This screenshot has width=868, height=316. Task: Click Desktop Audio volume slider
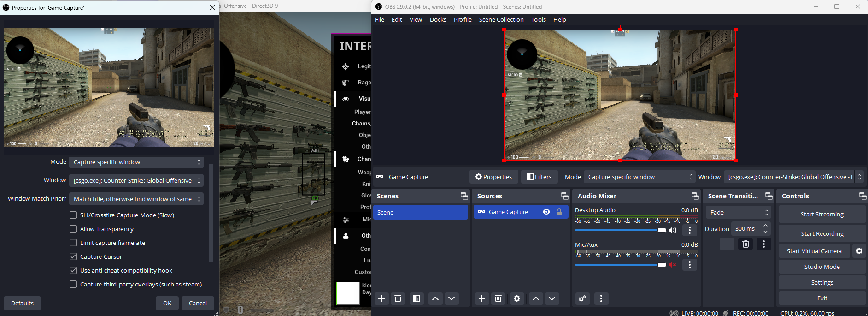(620, 230)
